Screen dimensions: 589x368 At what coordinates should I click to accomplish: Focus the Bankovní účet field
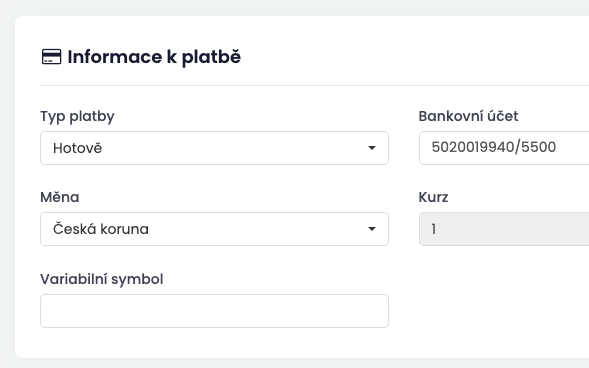click(x=504, y=148)
